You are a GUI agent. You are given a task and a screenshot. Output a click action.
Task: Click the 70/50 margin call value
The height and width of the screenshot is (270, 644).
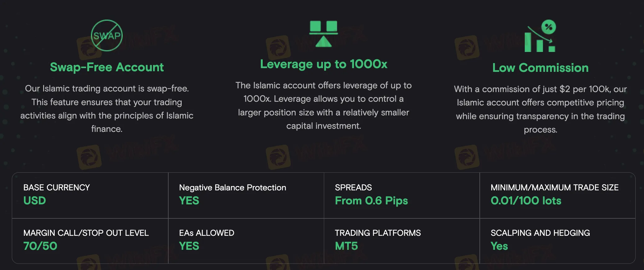coord(40,246)
